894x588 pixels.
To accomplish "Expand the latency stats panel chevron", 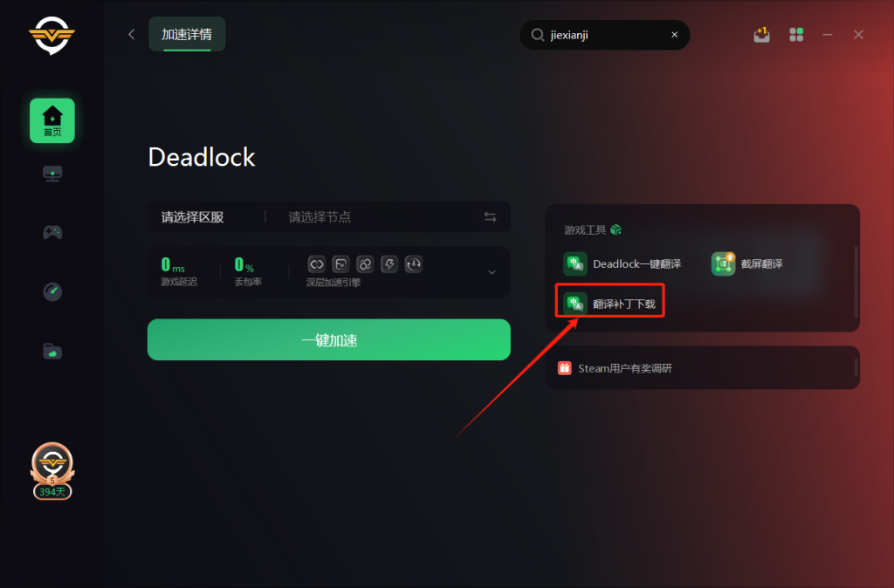I will coord(492,272).
